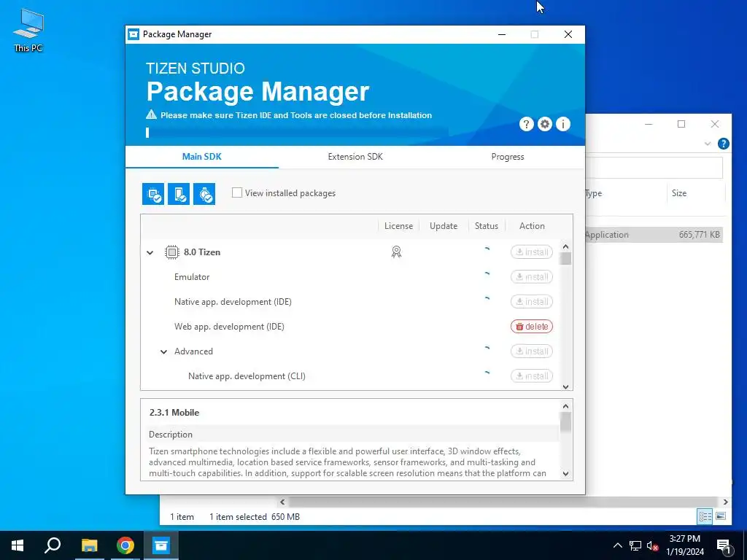The height and width of the screenshot is (560, 747).
Task: Click the Explorer window help icon
Action: click(723, 144)
